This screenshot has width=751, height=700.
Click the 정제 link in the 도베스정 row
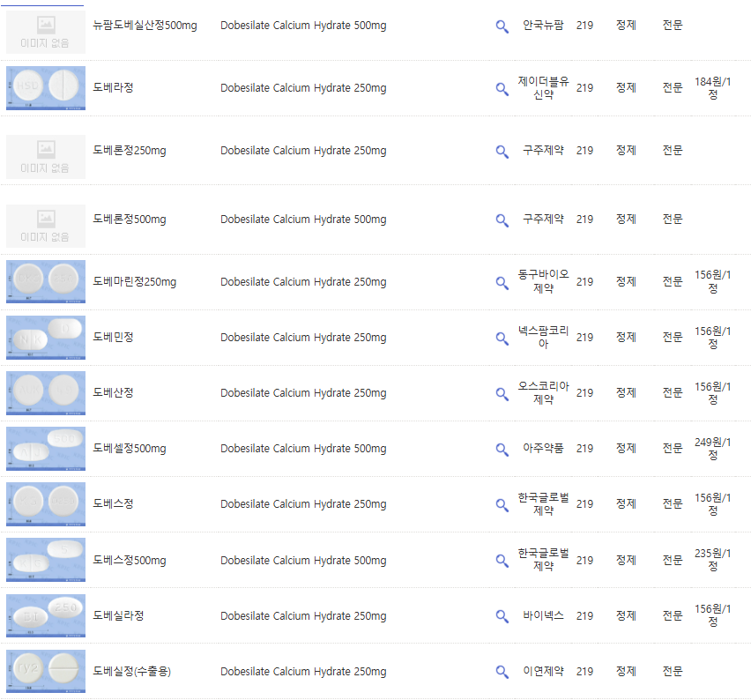click(625, 503)
